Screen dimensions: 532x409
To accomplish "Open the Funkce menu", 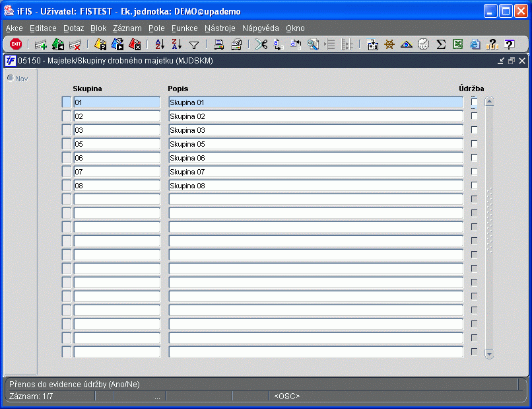I will pos(185,28).
